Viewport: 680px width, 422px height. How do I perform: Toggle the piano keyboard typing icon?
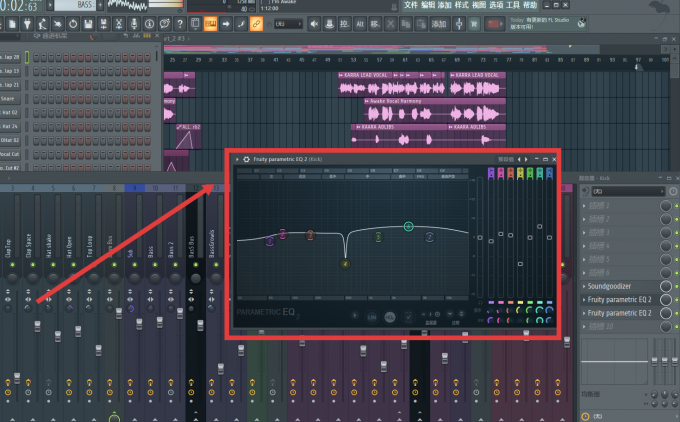coord(210,24)
